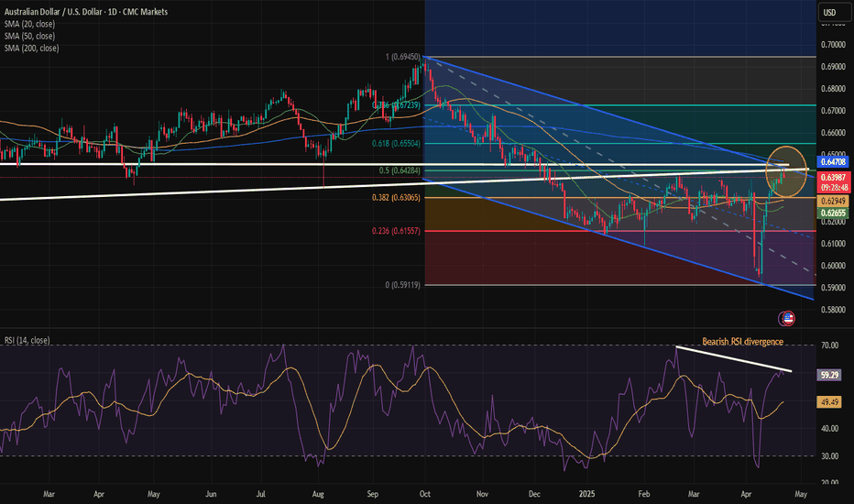Image resolution: width=854 pixels, height=504 pixels.
Task: Click the Fibonacci 0.236 (0.61557) level label
Action: pos(396,231)
